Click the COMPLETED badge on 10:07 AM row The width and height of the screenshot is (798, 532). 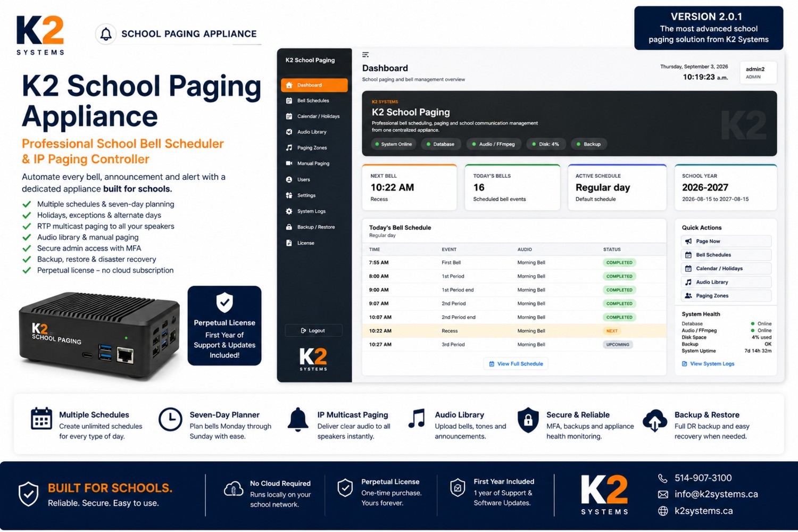coord(619,318)
